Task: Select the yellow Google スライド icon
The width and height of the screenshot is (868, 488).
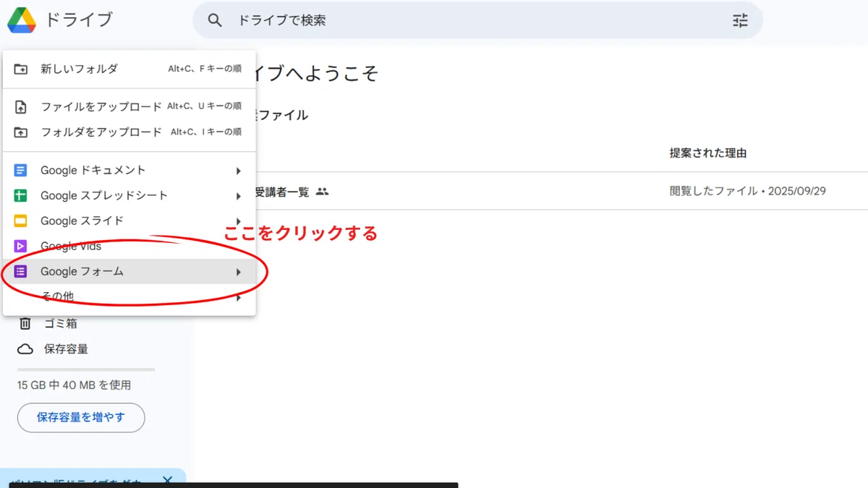Action: pyautogui.click(x=21, y=221)
